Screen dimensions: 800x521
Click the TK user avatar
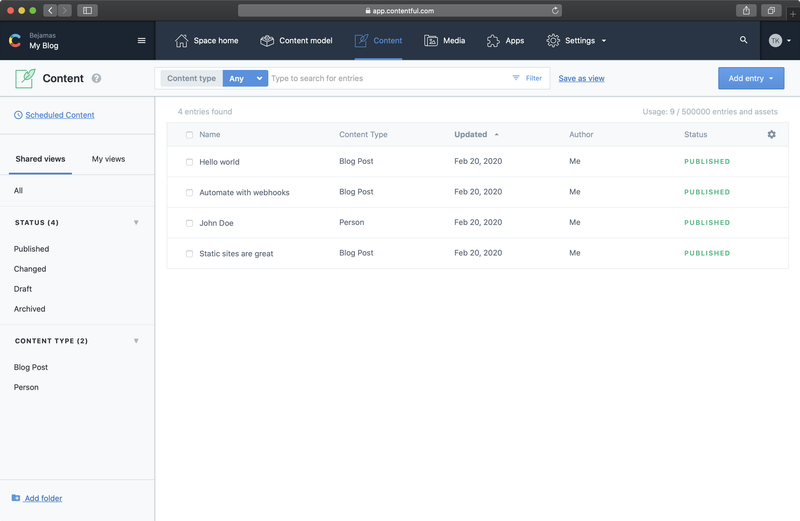click(775, 41)
